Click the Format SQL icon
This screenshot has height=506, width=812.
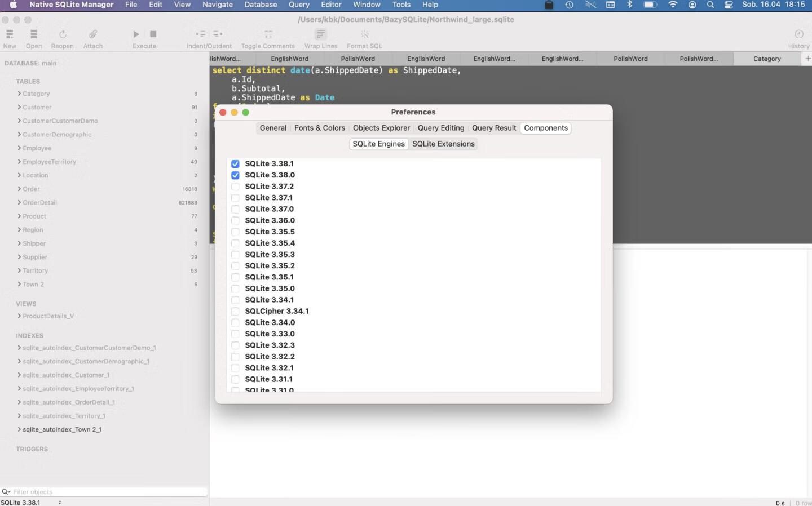tap(364, 34)
